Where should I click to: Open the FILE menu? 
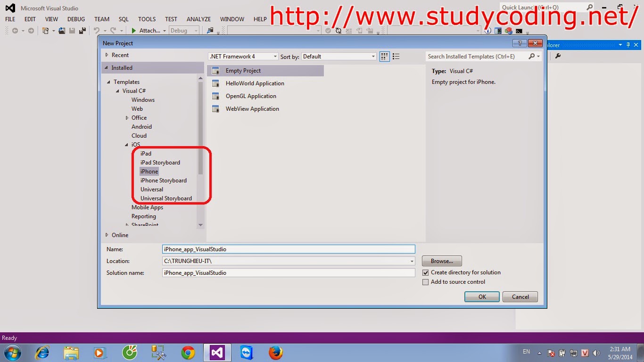10,19
